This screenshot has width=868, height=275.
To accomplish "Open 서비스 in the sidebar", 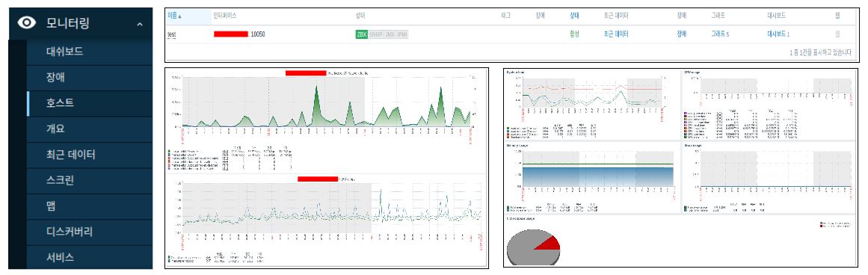I will coord(60,257).
